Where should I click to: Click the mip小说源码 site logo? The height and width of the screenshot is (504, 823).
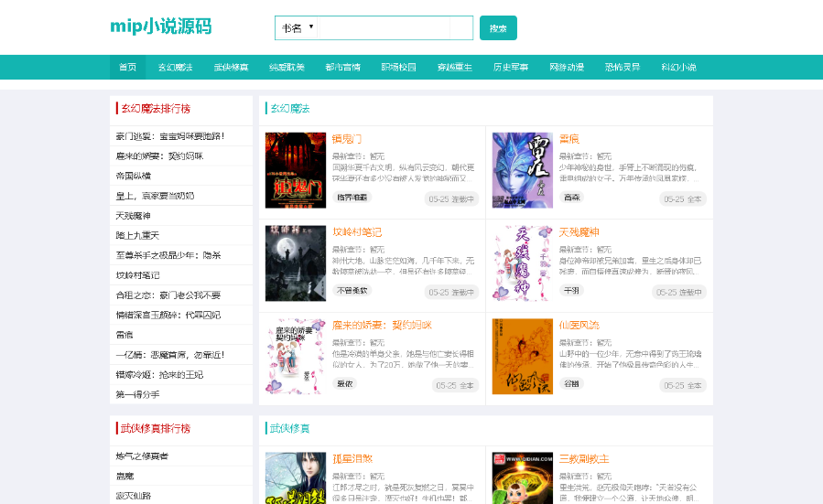point(160,26)
